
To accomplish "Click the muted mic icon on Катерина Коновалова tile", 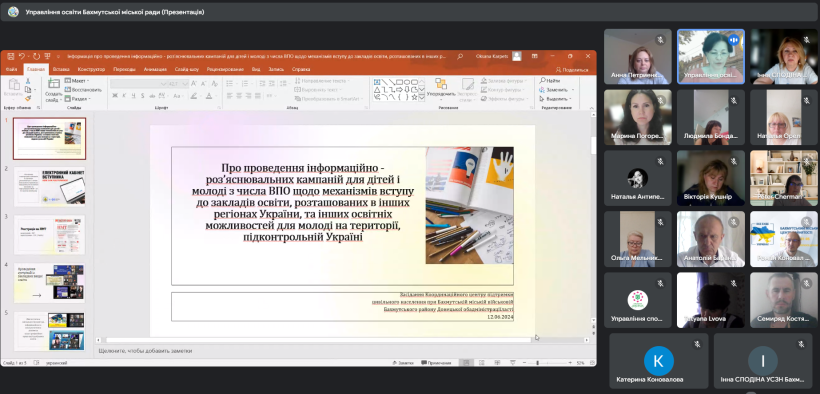I will pyautogui.click(x=697, y=344).
